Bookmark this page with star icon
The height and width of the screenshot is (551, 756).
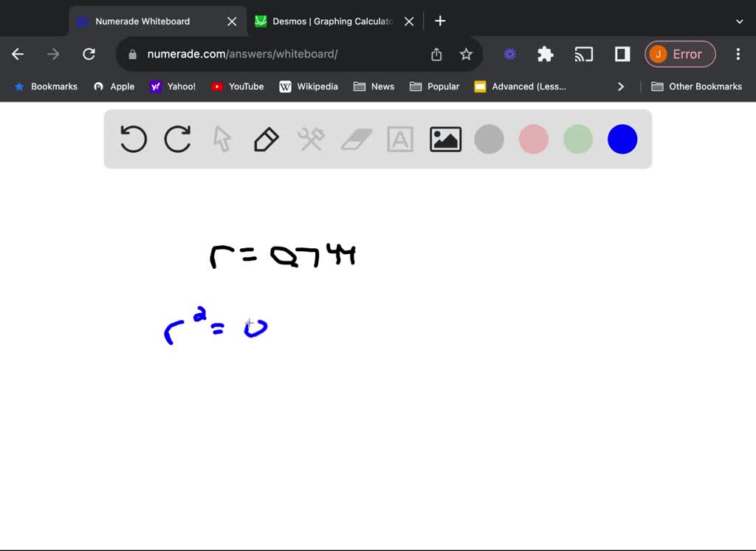[x=466, y=54]
